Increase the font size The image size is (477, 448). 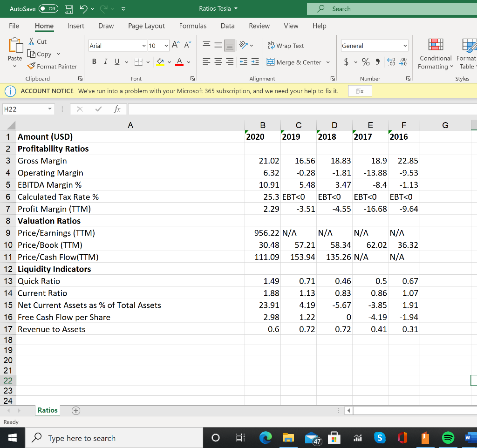[x=175, y=45]
